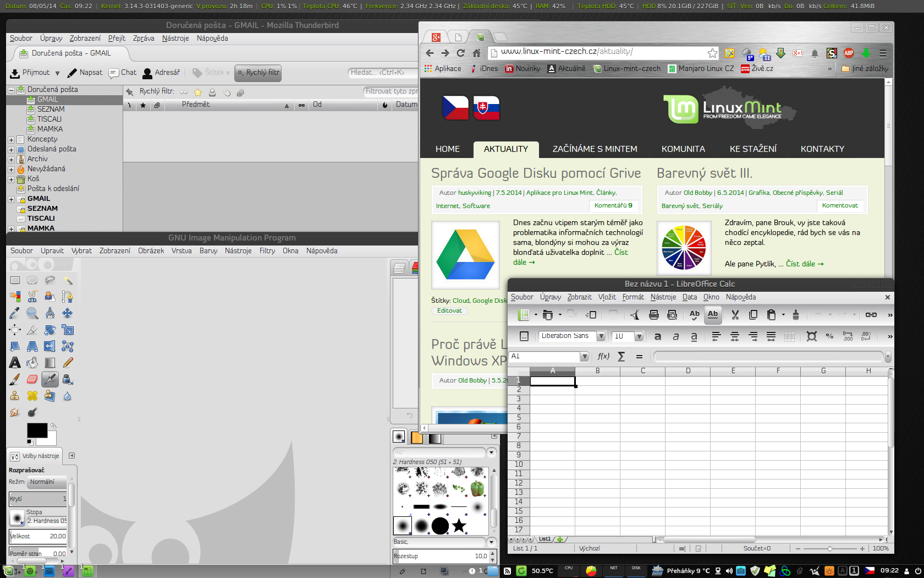Click the Cut scissors icon in Calc
This screenshot has height=578, width=924.
tap(735, 315)
